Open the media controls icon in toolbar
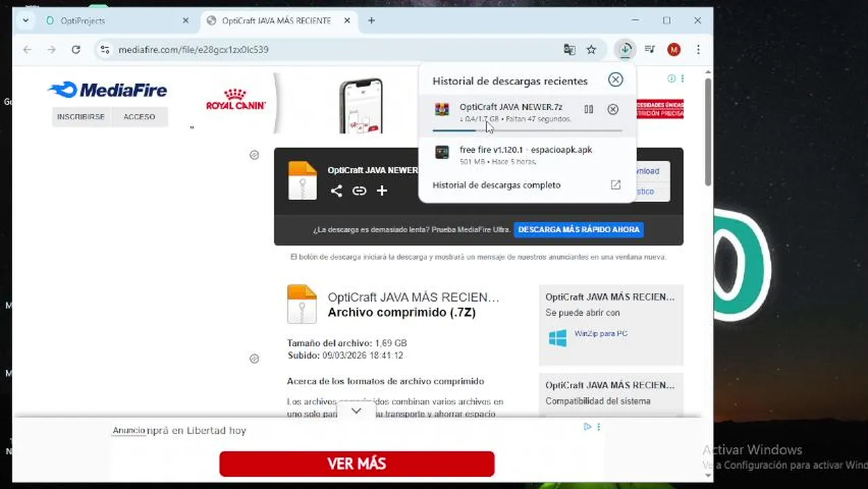 (x=649, y=50)
